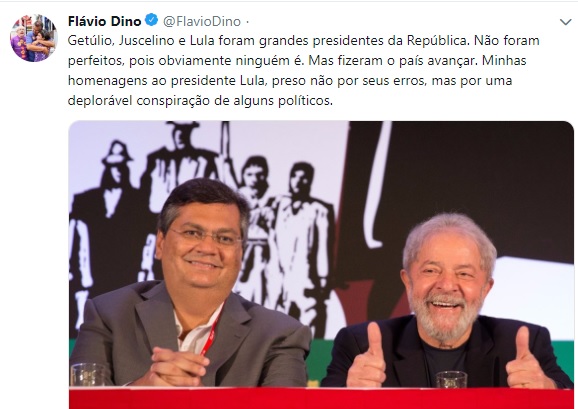Click the water glass between the thumbs-up hands
Image resolution: width=578 pixels, height=409 pixels.
click(451, 380)
